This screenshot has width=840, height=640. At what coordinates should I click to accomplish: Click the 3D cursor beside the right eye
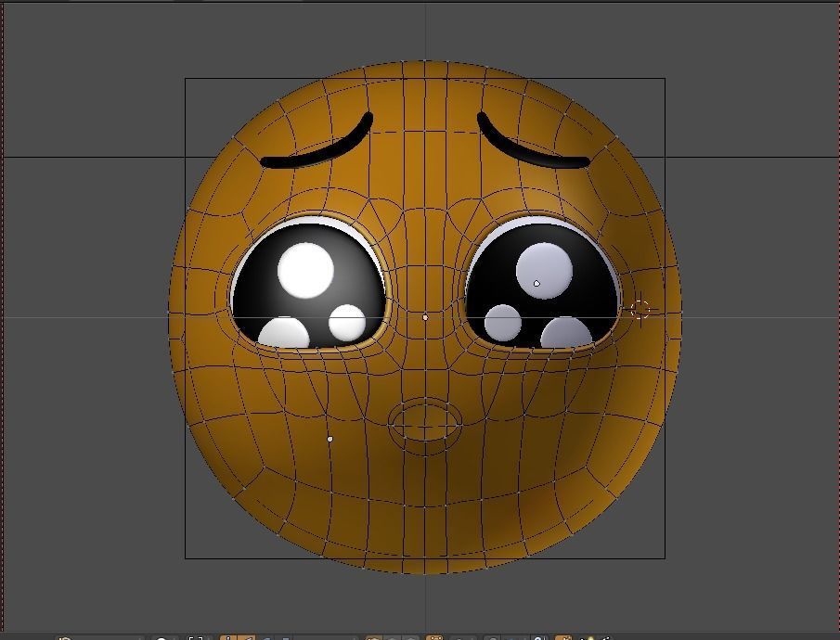pyautogui.click(x=640, y=309)
